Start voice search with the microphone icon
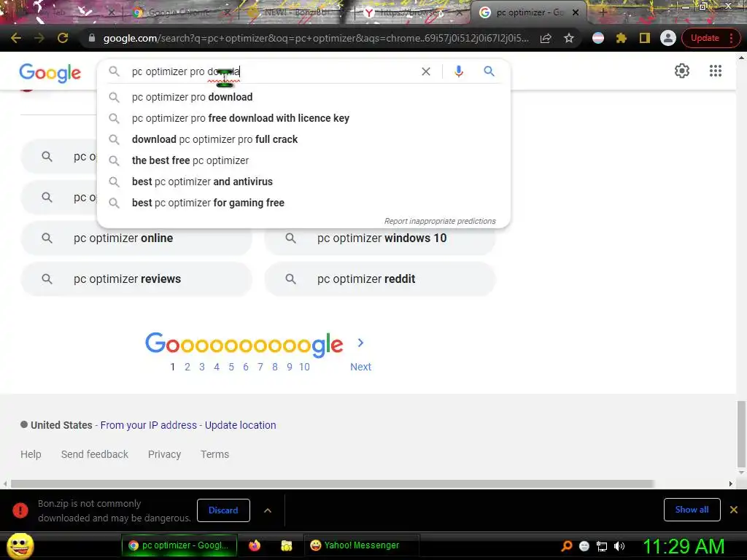Screen dimensions: 747x560 pos(458,71)
